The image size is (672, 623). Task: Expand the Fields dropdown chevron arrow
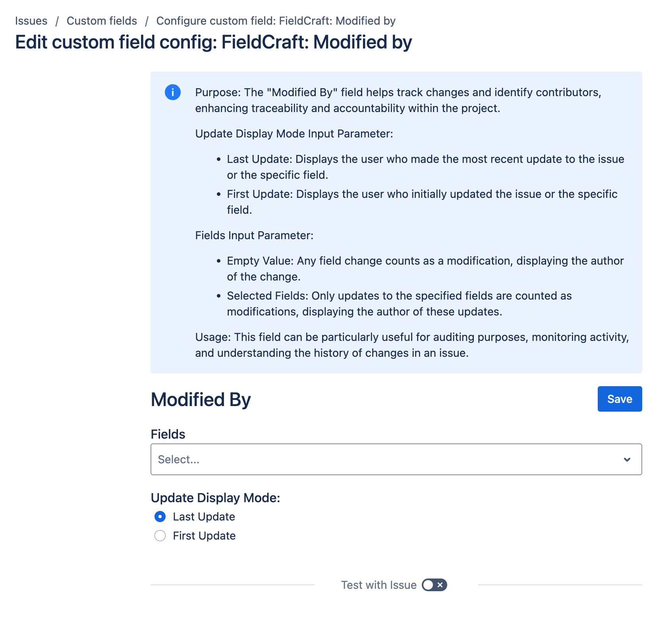pyautogui.click(x=627, y=460)
